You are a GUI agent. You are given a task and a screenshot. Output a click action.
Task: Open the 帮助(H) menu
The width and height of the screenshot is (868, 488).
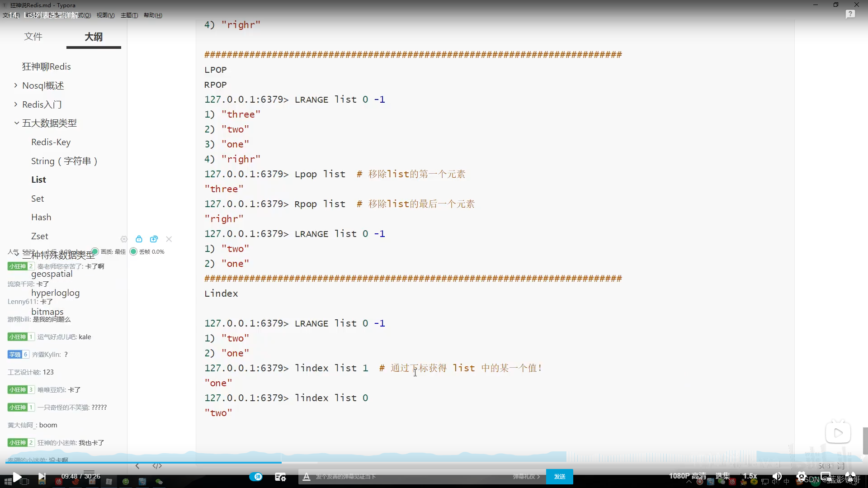click(153, 15)
